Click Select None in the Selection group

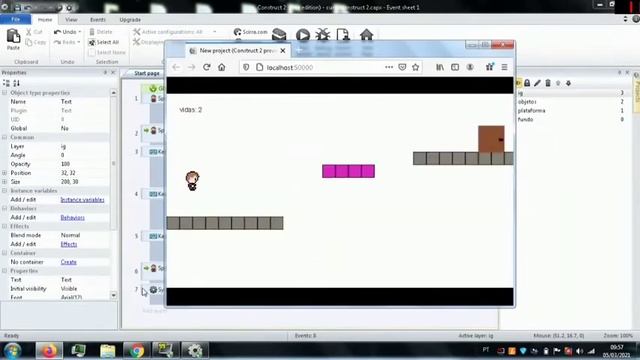click(107, 52)
